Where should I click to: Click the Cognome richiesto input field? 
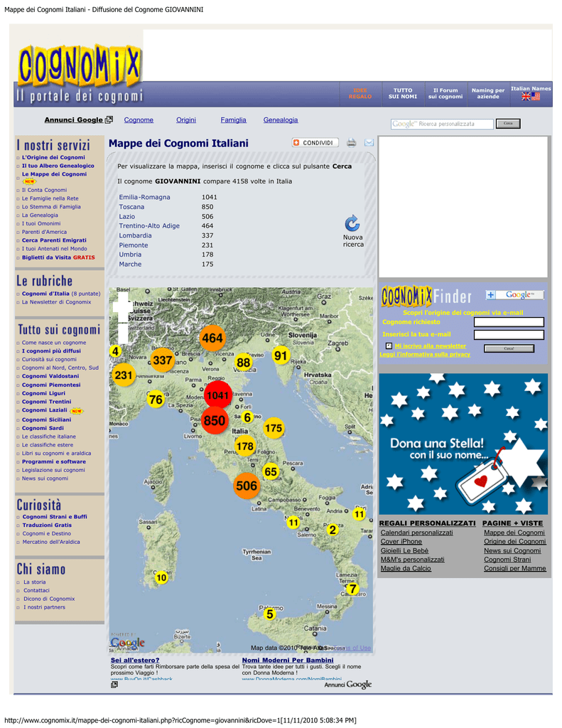coord(509,322)
